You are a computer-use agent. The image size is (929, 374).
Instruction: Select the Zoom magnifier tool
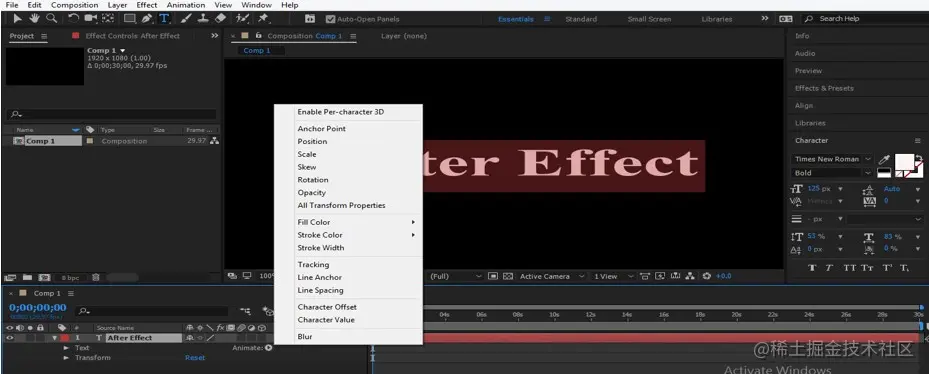52,18
